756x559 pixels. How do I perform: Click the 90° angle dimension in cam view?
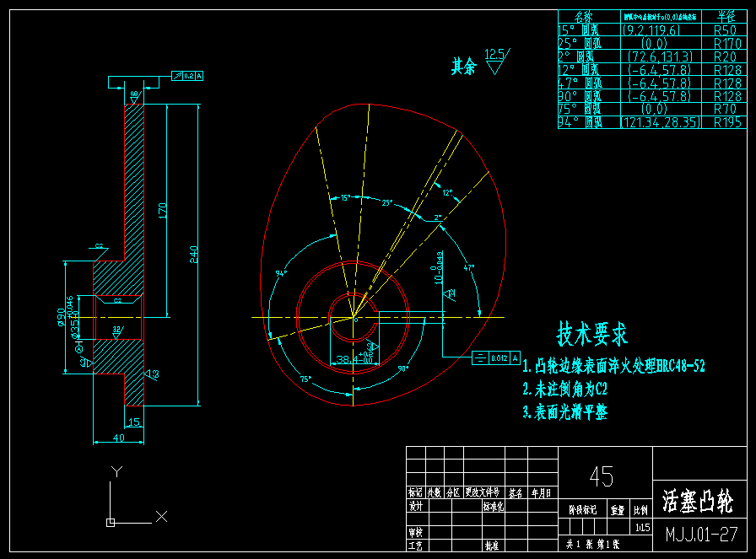point(403,368)
